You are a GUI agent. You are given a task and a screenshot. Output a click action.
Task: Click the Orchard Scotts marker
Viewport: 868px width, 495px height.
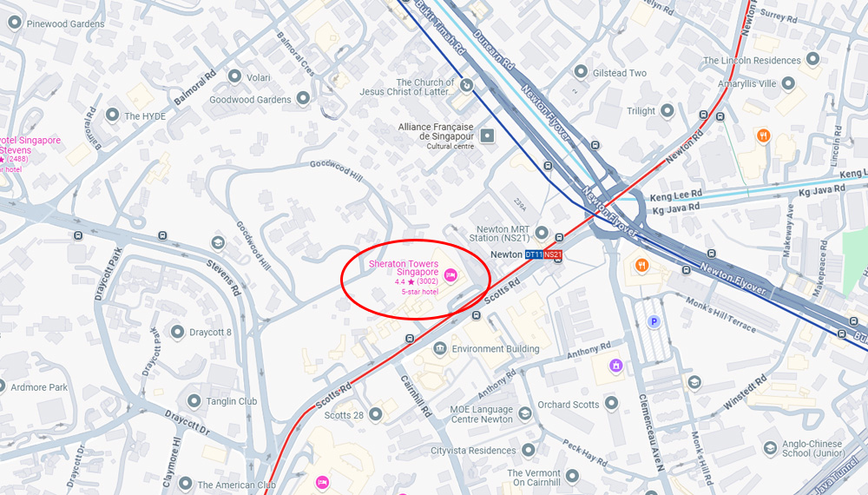[611, 403]
